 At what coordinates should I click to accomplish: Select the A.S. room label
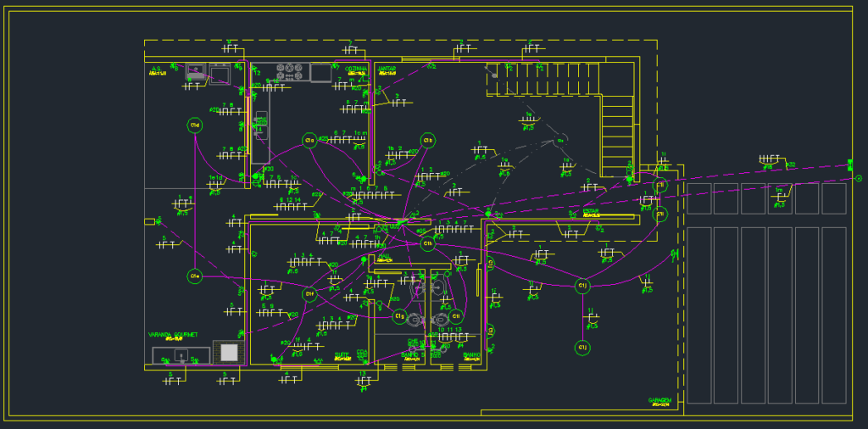157,69
